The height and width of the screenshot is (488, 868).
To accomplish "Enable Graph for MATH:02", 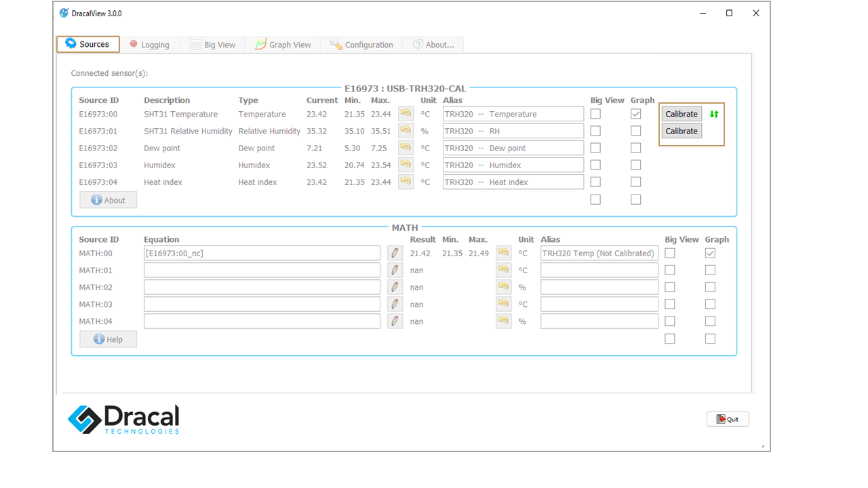I will pos(710,287).
